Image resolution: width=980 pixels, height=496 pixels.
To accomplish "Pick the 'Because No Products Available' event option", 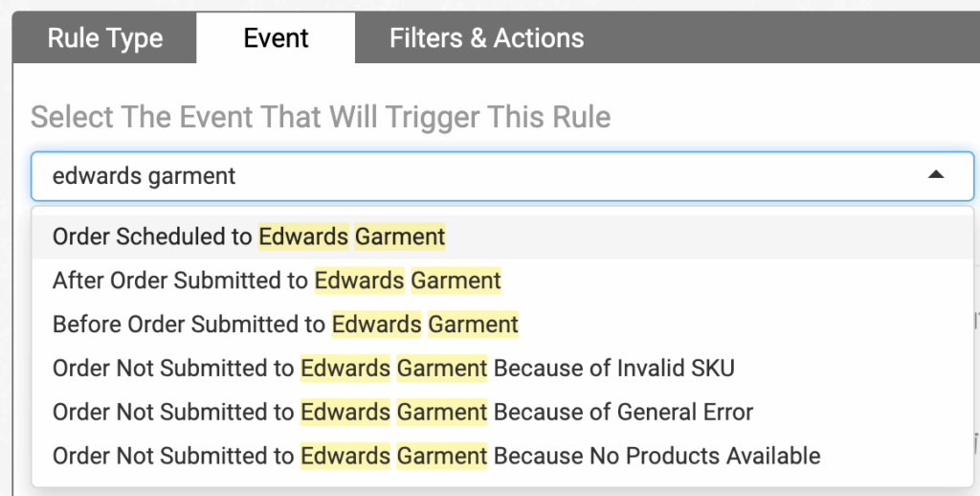I will pos(502,456).
